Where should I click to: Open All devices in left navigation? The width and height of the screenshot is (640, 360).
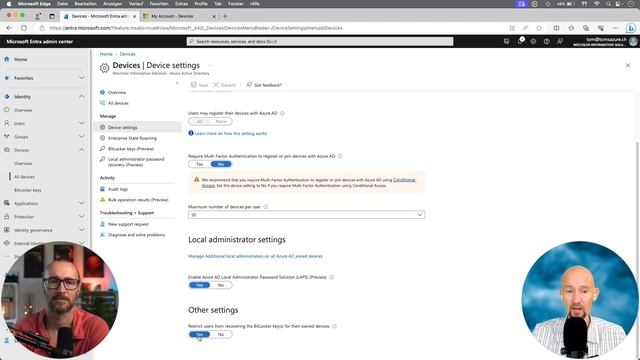(x=24, y=177)
